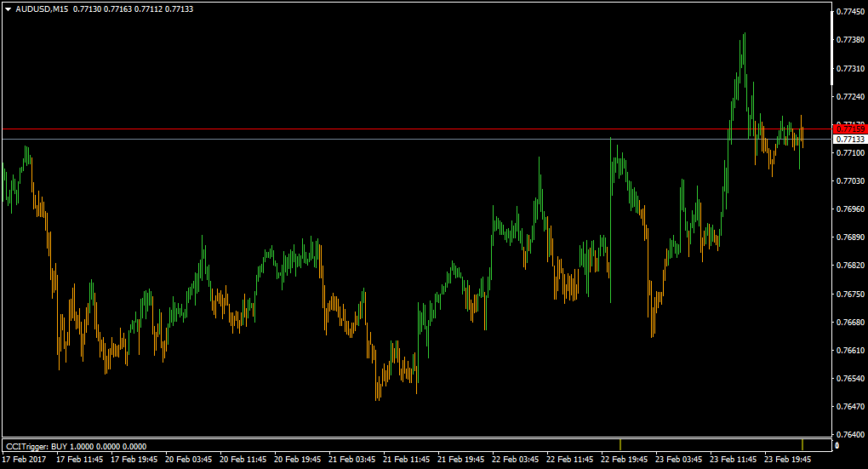
Task: Click the 23 Feb 19:45 time label
Action: (788, 460)
